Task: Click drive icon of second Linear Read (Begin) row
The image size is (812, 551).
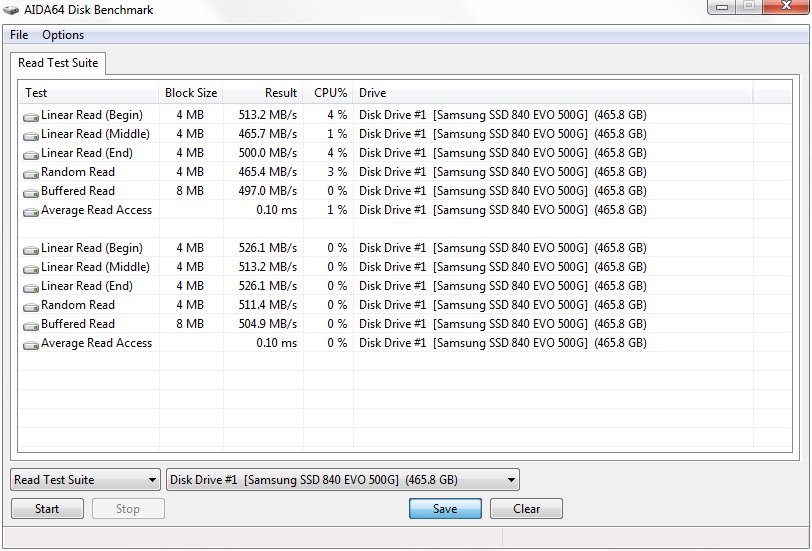Action: [31, 250]
